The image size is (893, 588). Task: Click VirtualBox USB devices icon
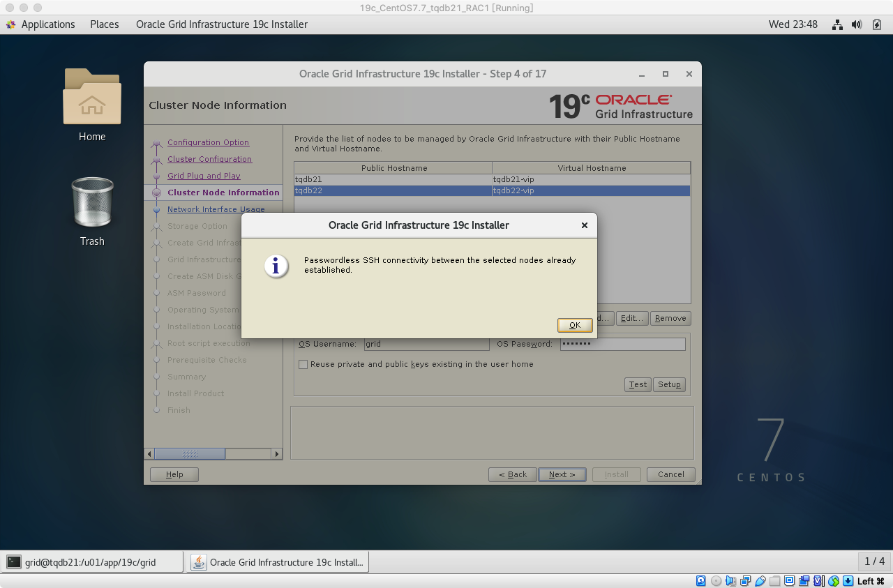(x=760, y=581)
